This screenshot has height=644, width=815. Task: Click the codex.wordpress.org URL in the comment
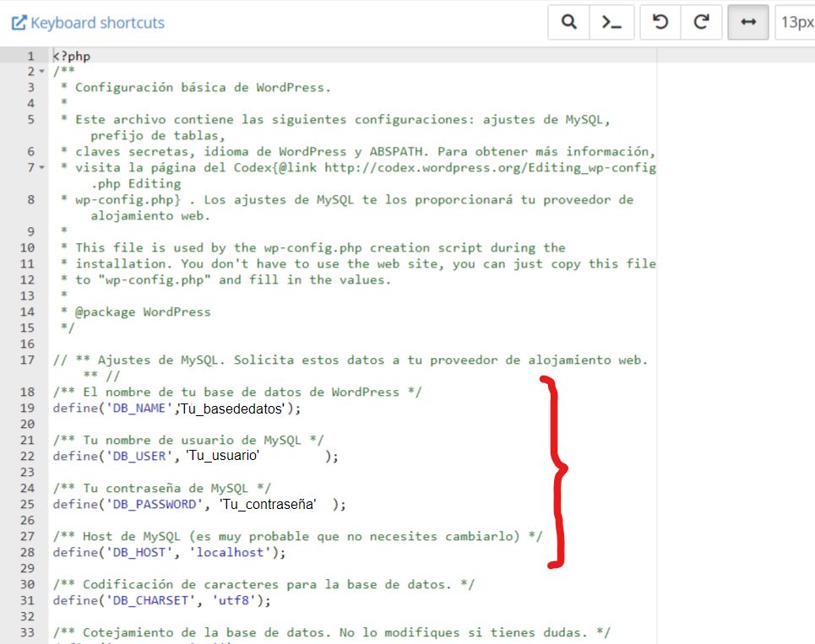pyautogui.click(x=490, y=167)
